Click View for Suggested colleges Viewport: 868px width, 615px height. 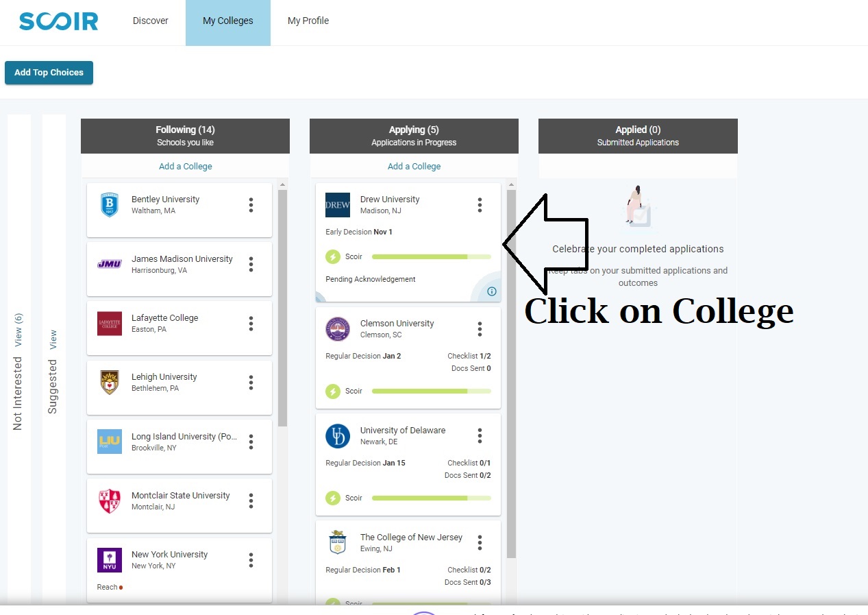click(x=53, y=339)
